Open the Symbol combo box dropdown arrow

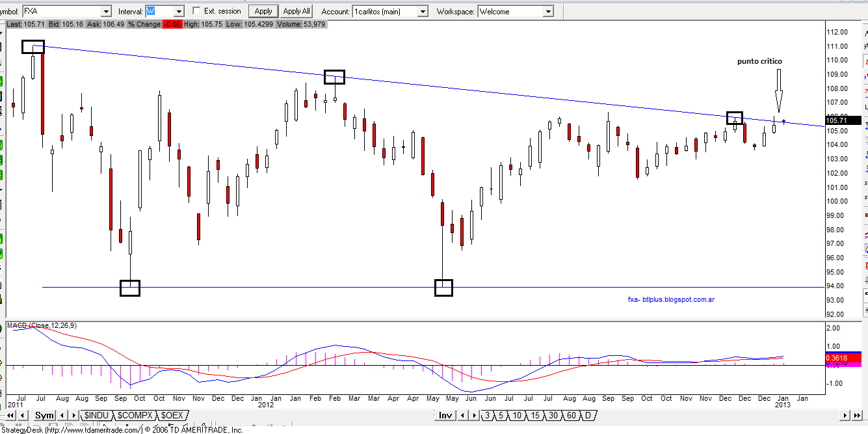coord(108,11)
